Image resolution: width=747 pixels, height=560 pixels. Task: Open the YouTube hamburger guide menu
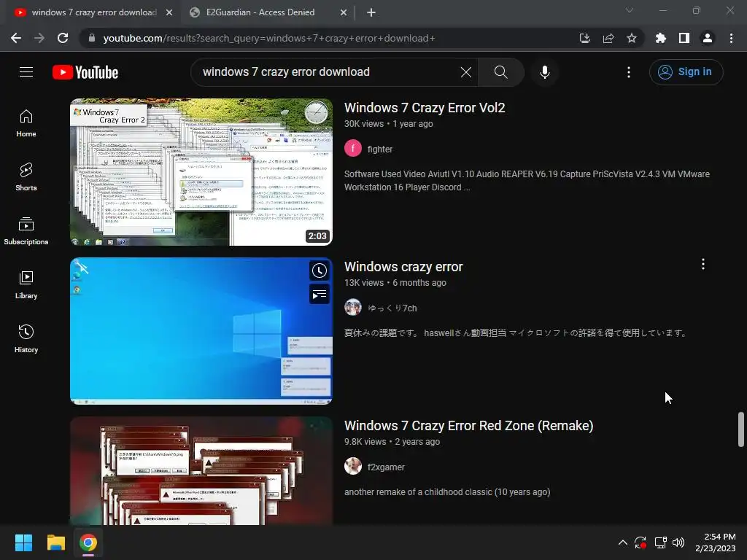pos(26,72)
